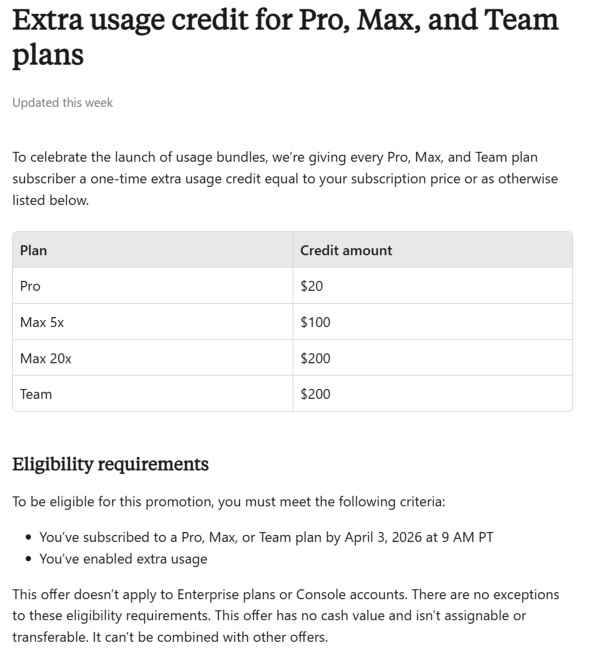Click the $200 amount in Team row
The image size is (590, 657).
click(x=315, y=394)
